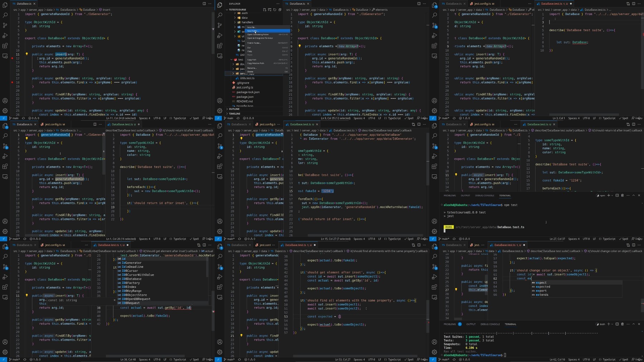The height and width of the screenshot is (362, 644).
Task: Remove the breakpoint on line 12
Action: 12,58
